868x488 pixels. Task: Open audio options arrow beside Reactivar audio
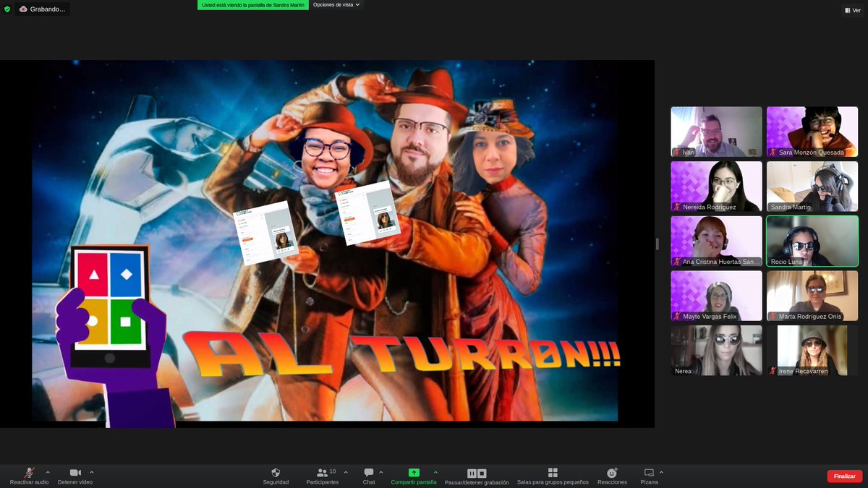[48, 472]
